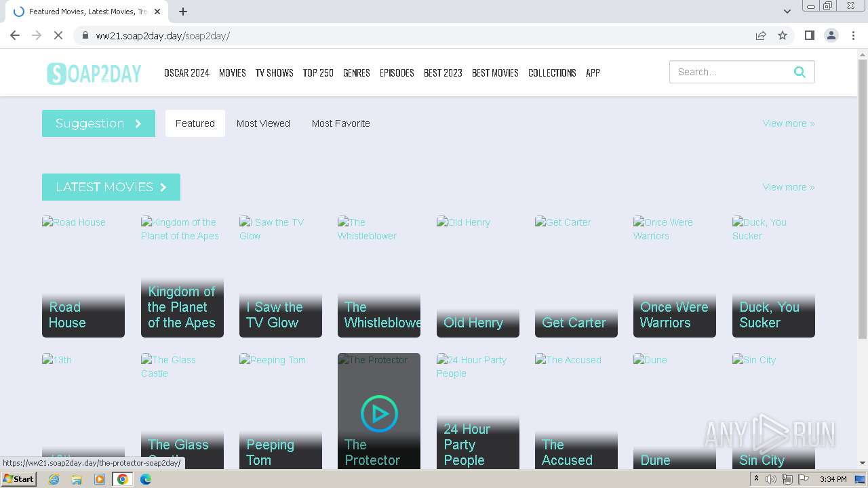Open The Accused movie
The width and height of the screenshot is (868, 488).
pos(576,411)
